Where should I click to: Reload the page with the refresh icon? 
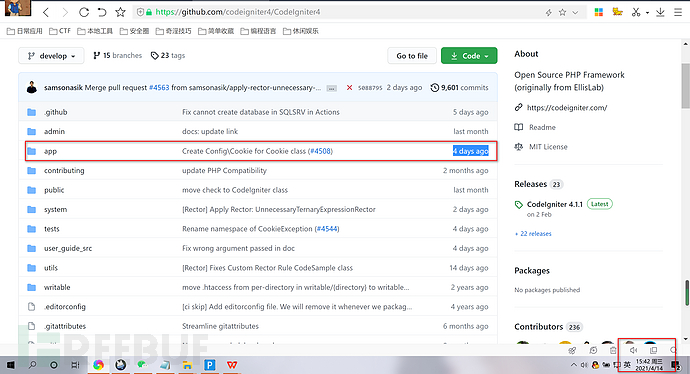(x=84, y=12)
